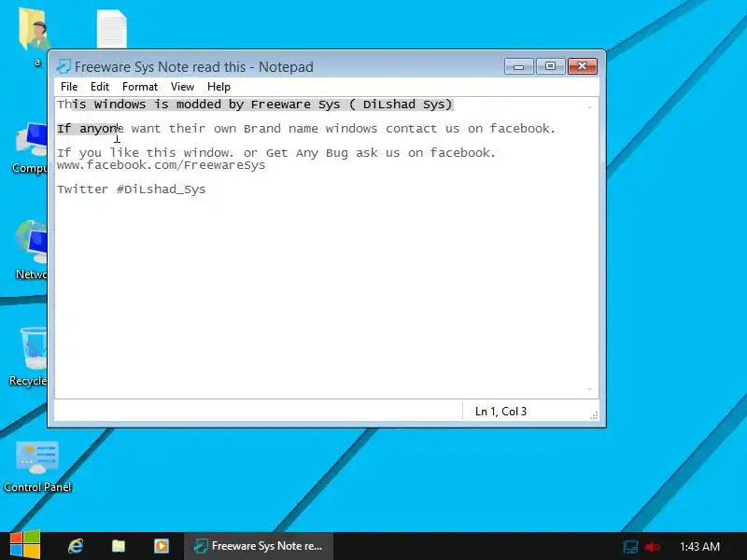
Task: Open the Edit menu
Action: point(100,87)
